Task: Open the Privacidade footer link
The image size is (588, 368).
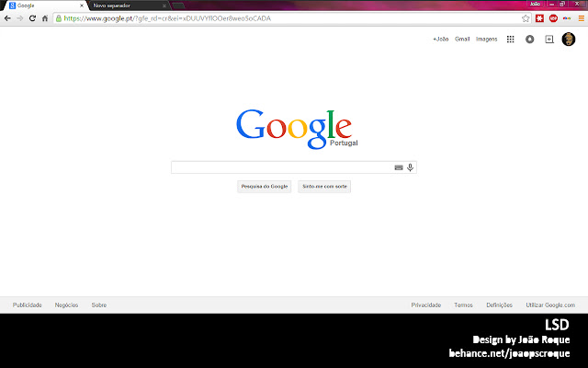Action: click(x=426, y=305)
